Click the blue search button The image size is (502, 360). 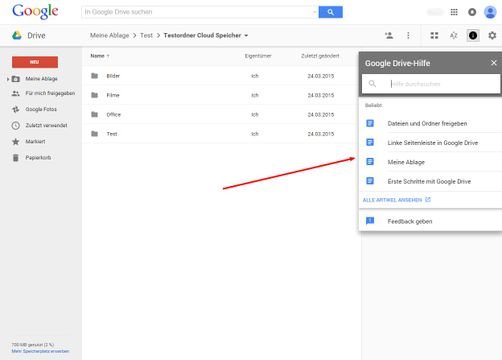330,12
